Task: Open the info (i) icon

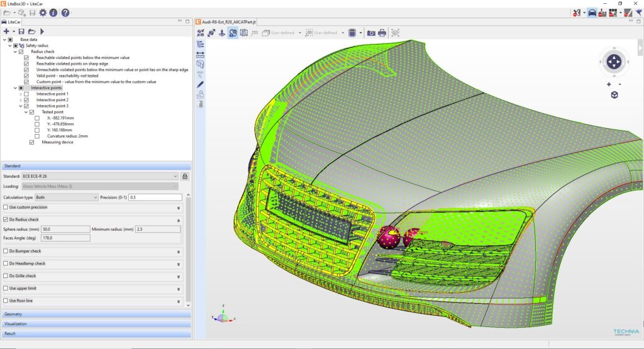Action: point(53,13)
